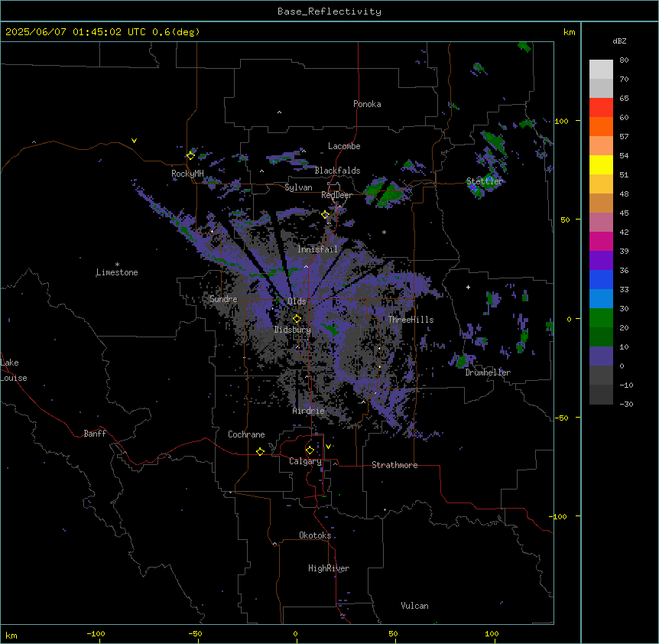Select the Stettler label

485,181
